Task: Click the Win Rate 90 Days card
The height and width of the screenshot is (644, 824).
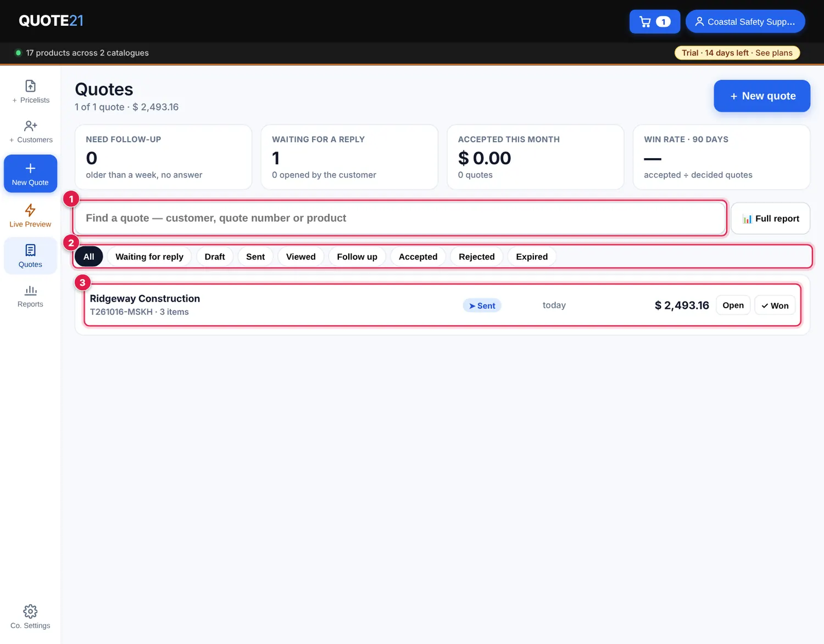Action: click(722, 157)
